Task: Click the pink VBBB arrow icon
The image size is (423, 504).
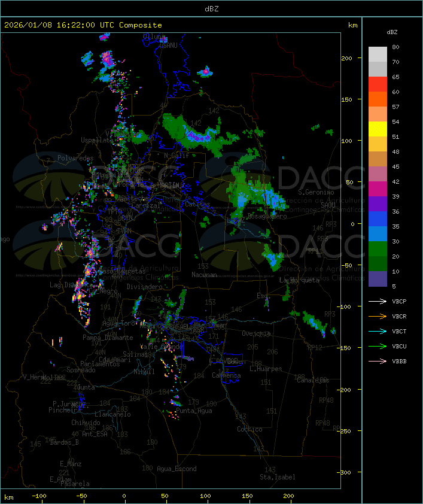Action: pyautogui.click(x=378, y=361)
